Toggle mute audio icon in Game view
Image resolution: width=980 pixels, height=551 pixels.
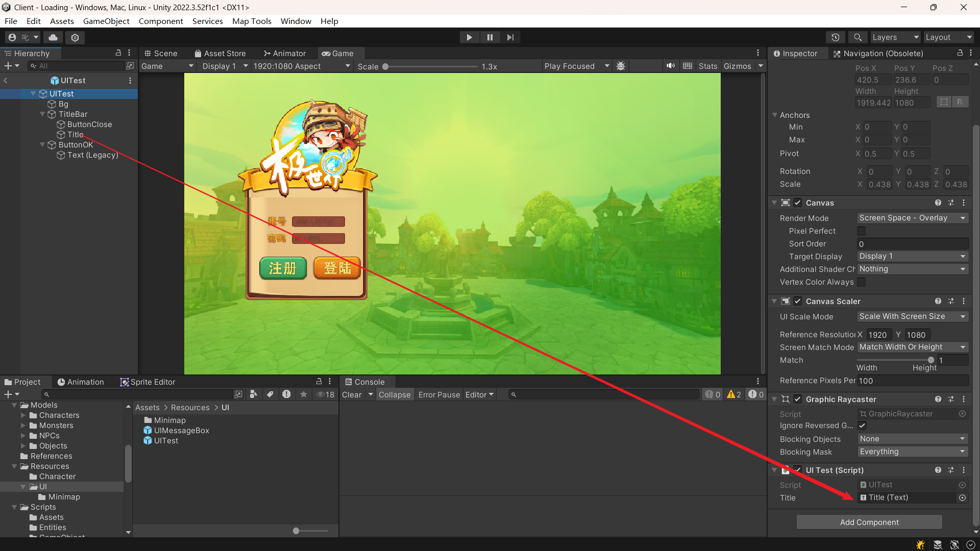(x=670, y=66)
